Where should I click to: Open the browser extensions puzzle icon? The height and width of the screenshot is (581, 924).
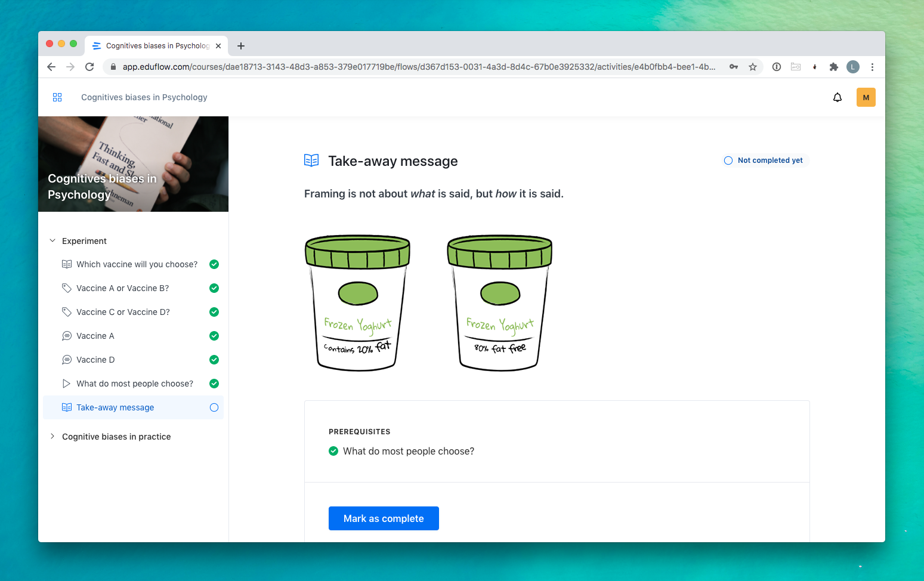[834, 67]
